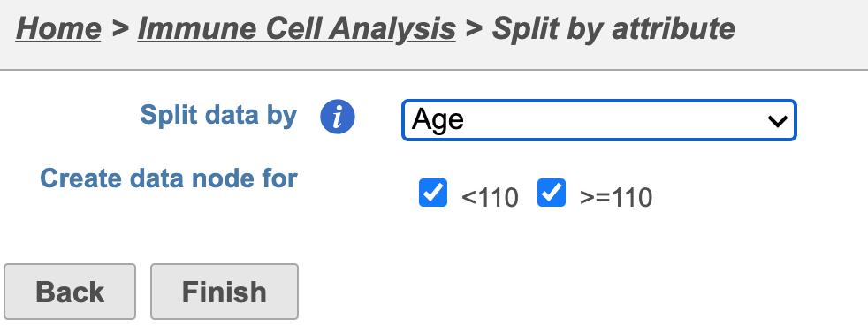This screenshot has height=334, width=868.
Task: Toggle data node via the <110 label
Action: [x=490, y=197]
